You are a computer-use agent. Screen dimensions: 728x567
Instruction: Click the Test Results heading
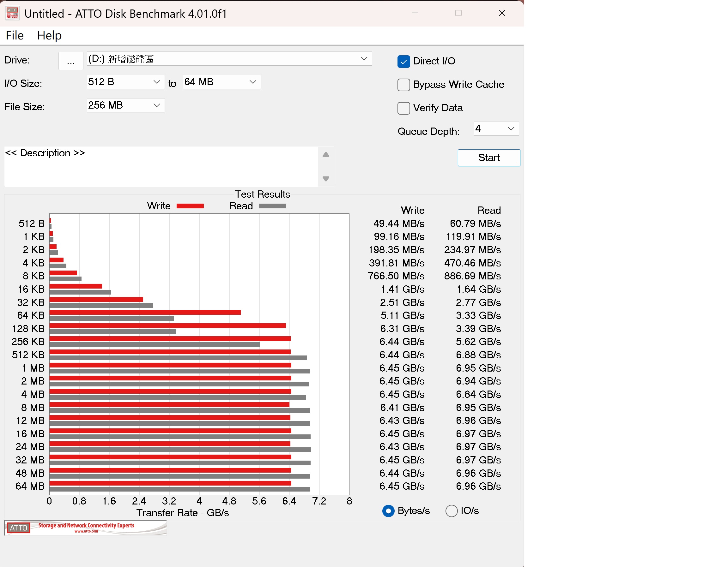pyautogui.click(x=262, y=194)
